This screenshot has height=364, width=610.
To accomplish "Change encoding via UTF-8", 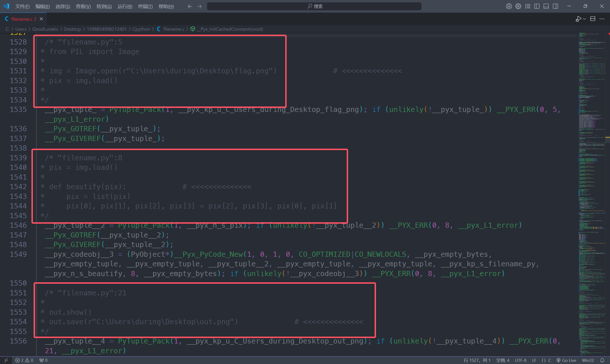I will [520, 360].
